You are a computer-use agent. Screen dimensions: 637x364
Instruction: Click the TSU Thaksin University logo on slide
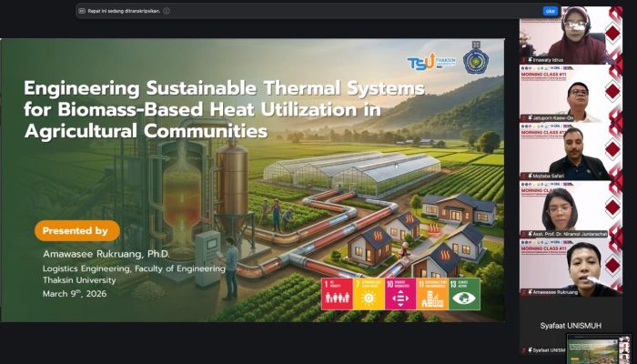point(430,62)
